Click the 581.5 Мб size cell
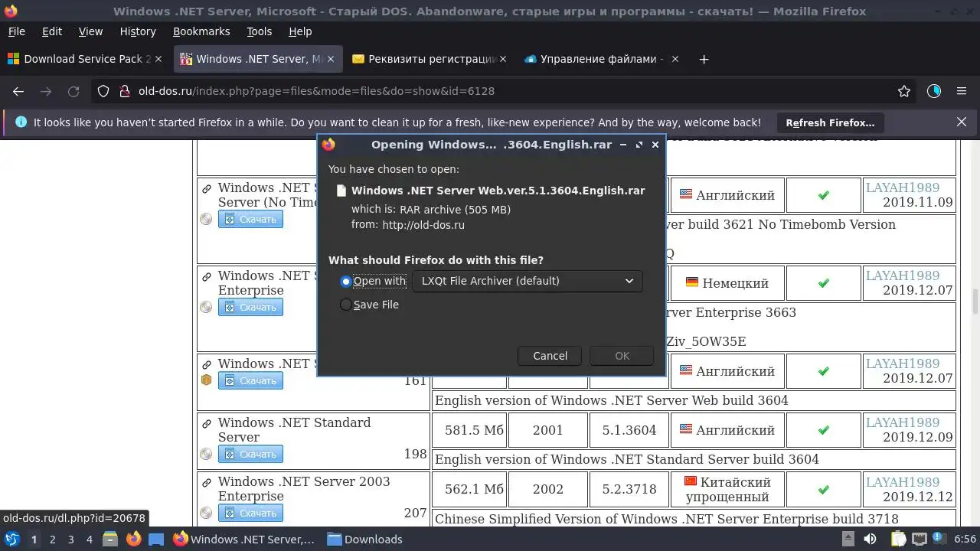The height and width of the screenshot is (551, 980). 469,430
